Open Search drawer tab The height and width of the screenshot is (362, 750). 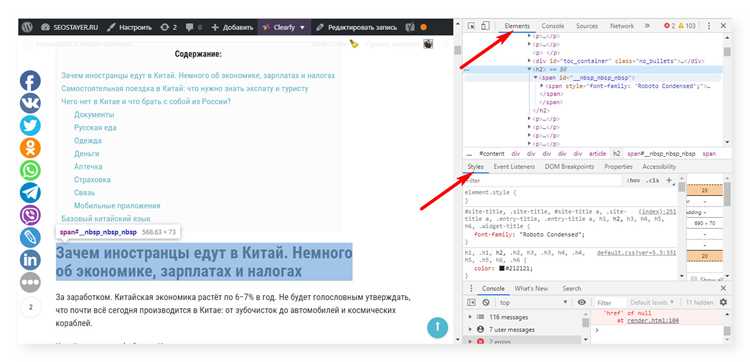572,288
